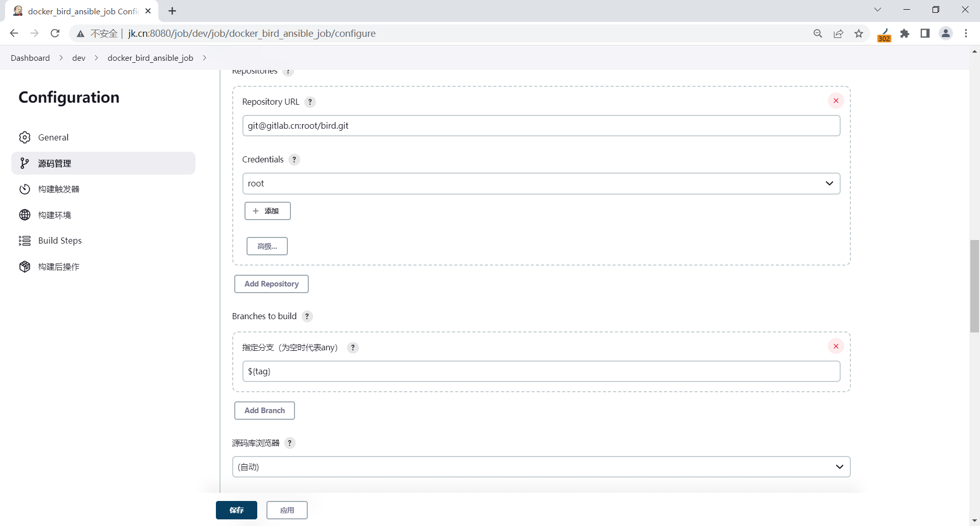
Task: Open the docker_bird_ansible_job breadcrumb link
Action: point(151,58)
